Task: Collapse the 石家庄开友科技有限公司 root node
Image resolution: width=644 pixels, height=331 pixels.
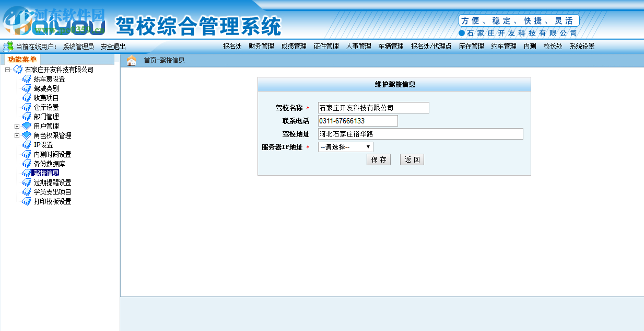Action: (6, 69)
